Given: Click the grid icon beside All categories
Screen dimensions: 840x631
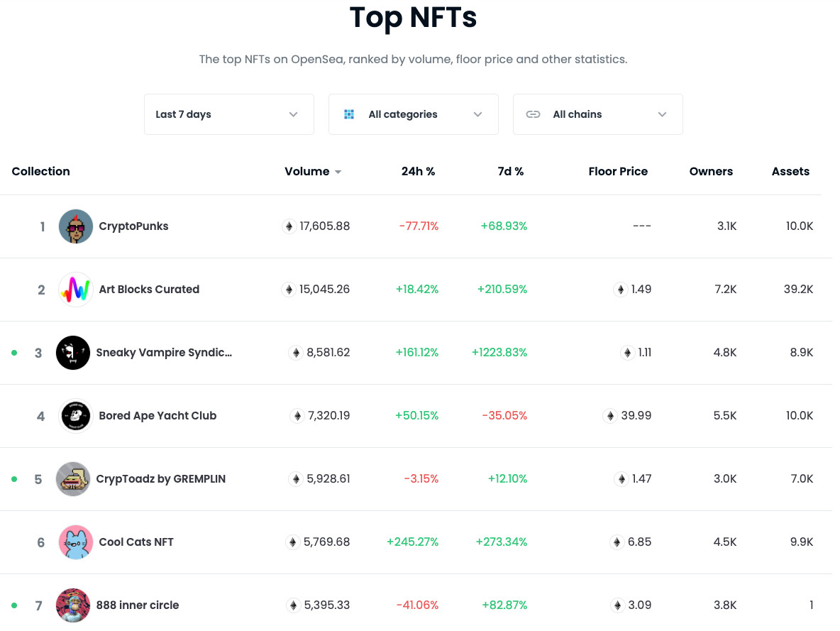Looking at the screenshot, I should (x=349, y=114).
